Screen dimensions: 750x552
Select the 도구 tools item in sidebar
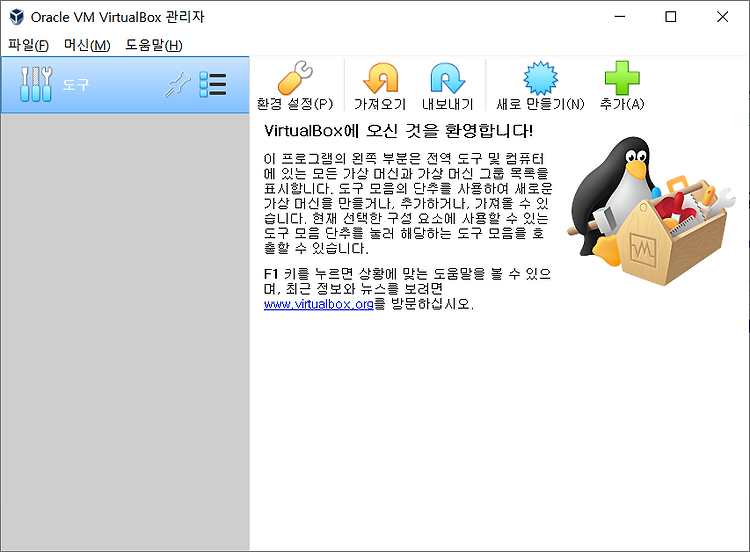pyautogui.click(x=125, y=85)
